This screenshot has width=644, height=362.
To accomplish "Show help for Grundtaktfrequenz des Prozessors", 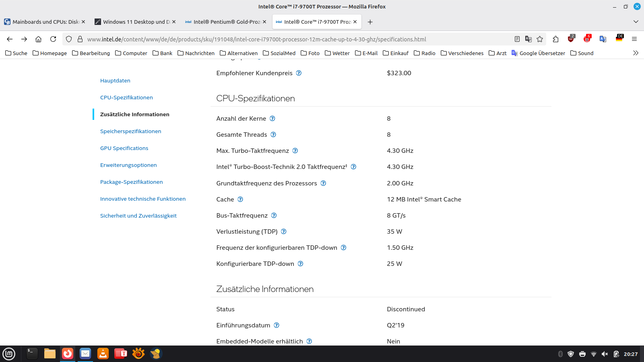I will 323,183.
